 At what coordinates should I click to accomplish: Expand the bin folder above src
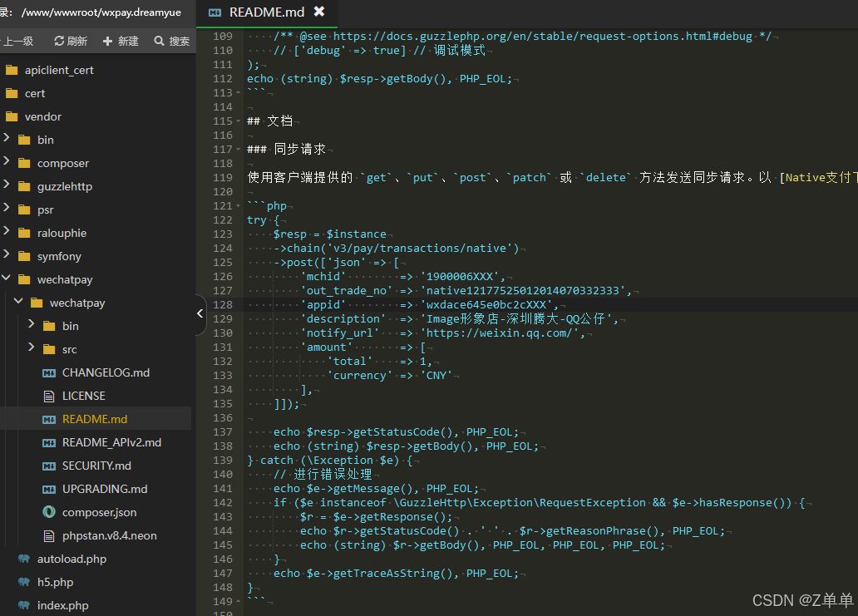(32, 323)
